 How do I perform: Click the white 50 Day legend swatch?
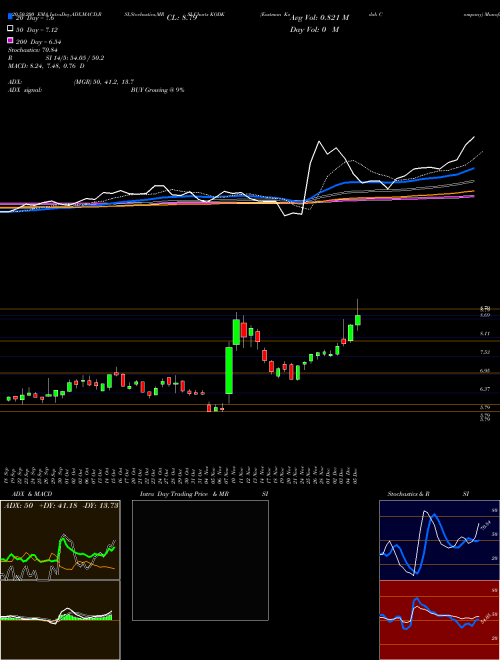(x=10, y=29)
